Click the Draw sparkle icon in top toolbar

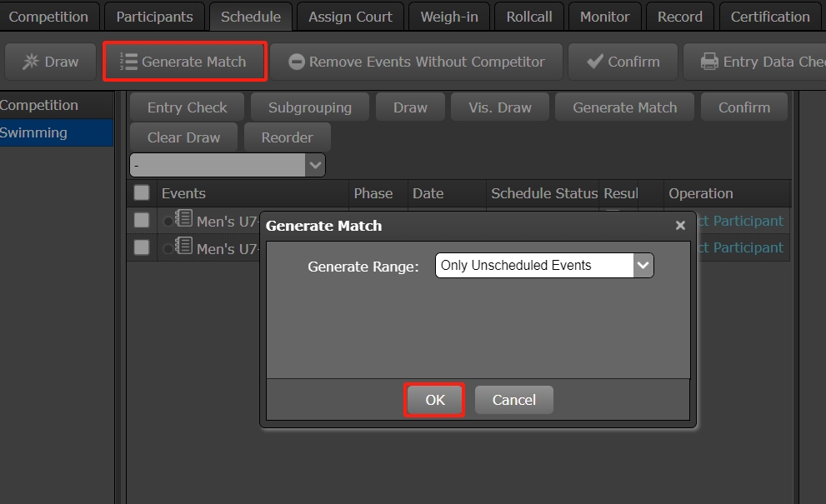pyautogui.click(x=31, y=62)
